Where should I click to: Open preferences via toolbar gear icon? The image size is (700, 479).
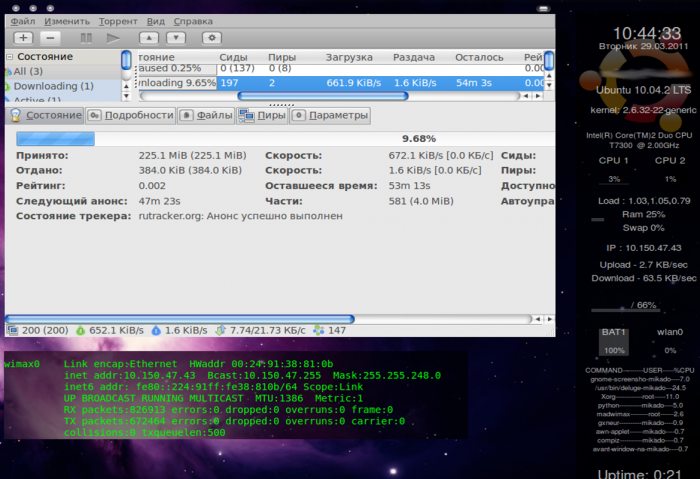point(211,38)
